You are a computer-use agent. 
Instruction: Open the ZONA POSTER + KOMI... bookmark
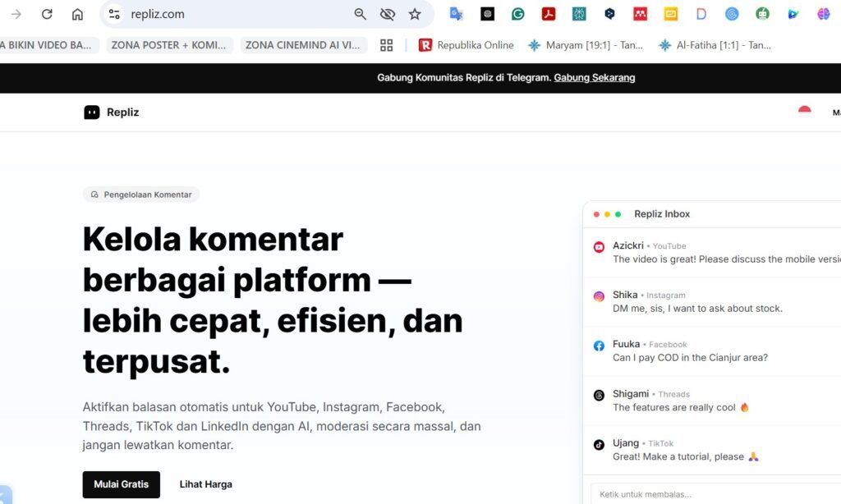[169, 45]
